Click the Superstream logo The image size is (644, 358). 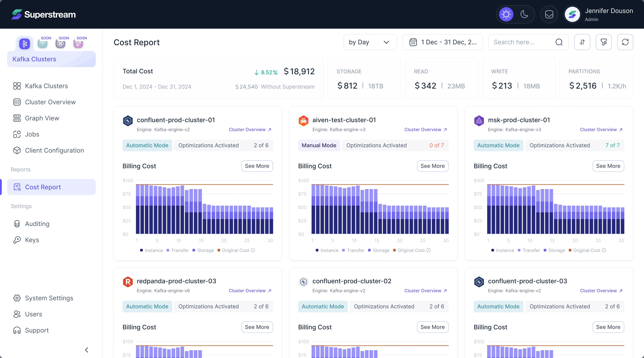(44, 14)
